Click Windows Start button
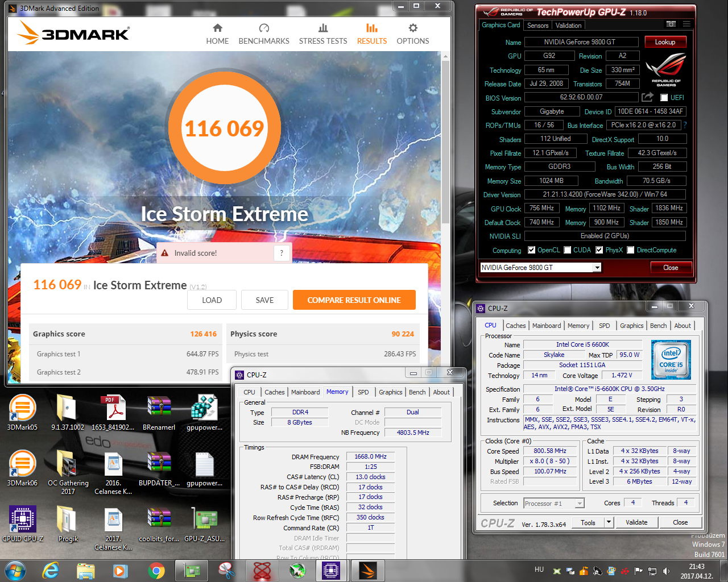 coord(15,570)
